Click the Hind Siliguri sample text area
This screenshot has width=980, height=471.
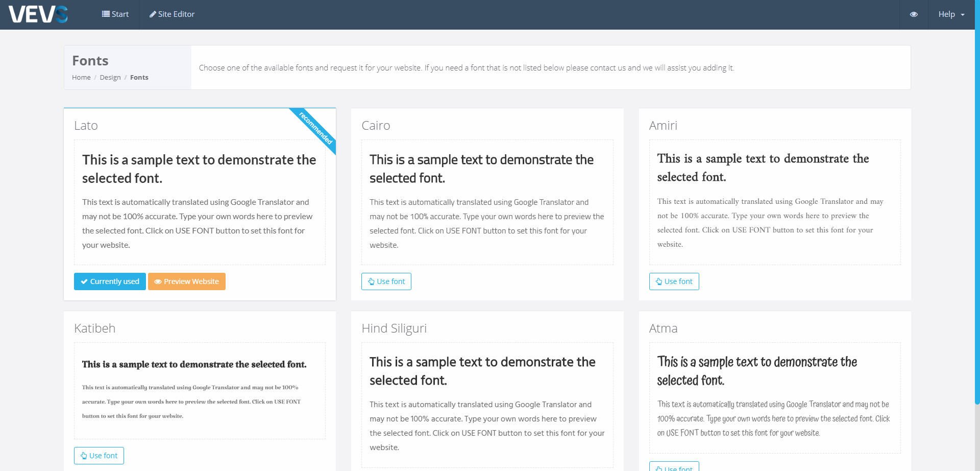click(487, 405)
